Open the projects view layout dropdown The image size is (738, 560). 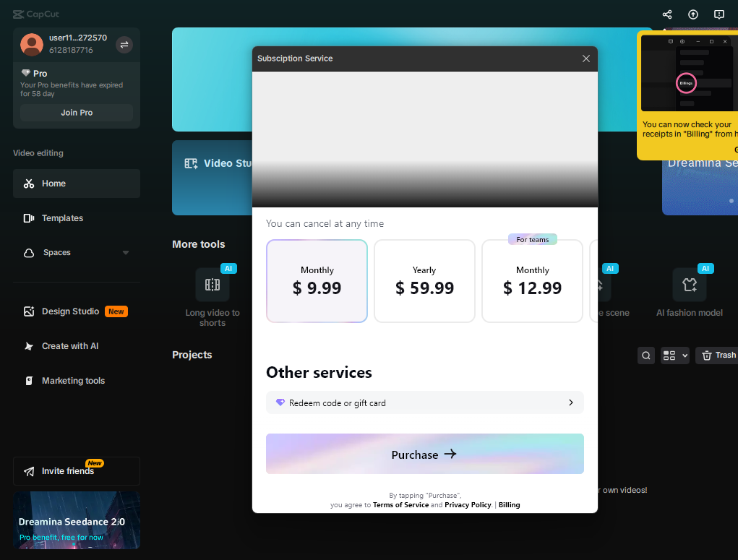pos(674,355)
